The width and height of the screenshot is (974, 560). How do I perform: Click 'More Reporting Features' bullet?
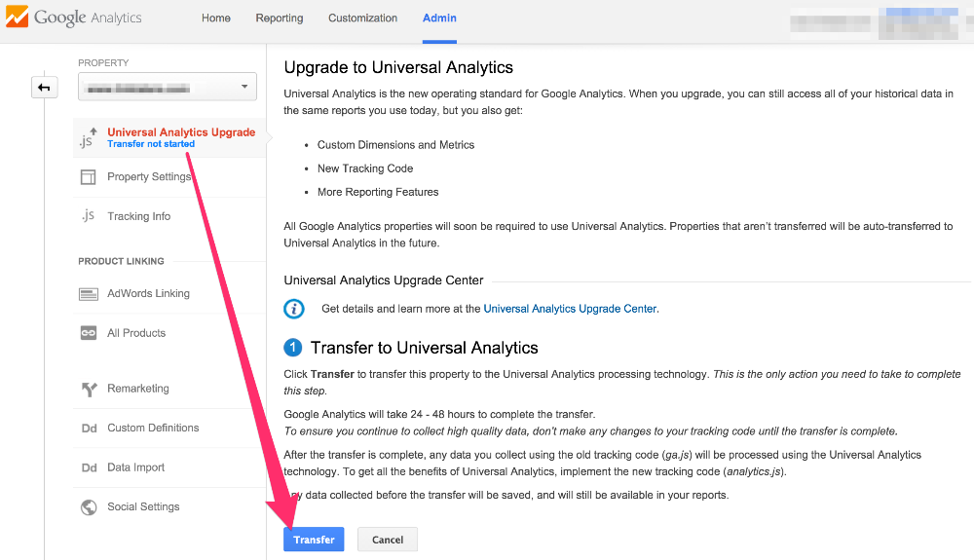(378, 192)
